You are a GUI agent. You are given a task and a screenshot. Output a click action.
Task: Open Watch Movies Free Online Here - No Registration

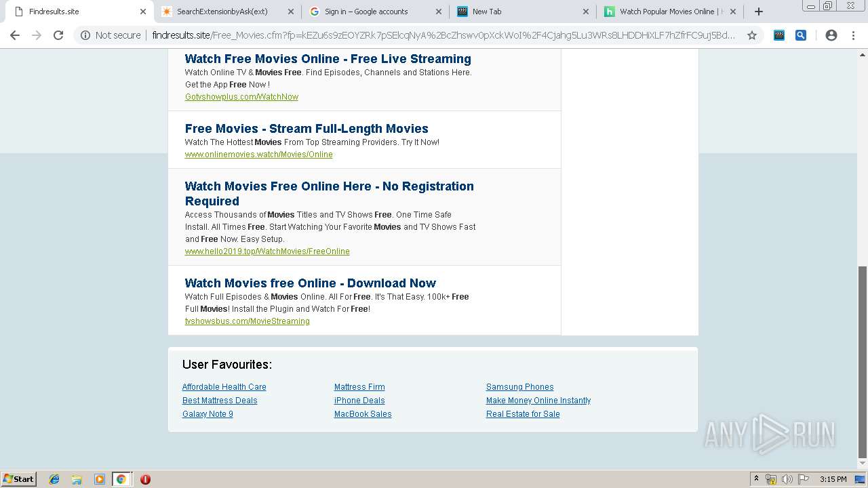point(329,194)
